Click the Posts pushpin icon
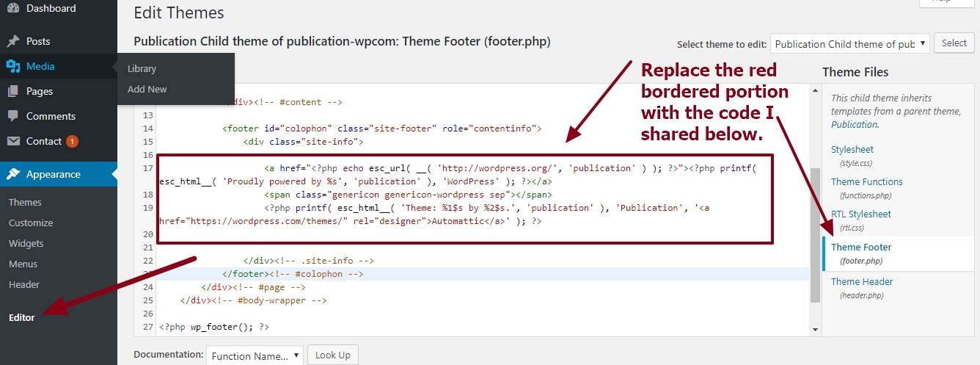Viewport: 980px width, 365px height. point(13,41)
